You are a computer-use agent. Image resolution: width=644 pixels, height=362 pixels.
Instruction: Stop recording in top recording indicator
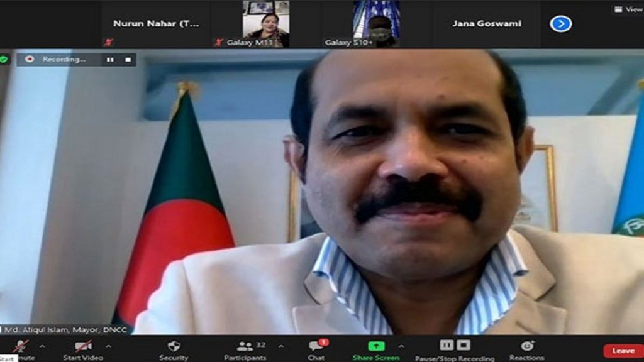tap(128, 60)
